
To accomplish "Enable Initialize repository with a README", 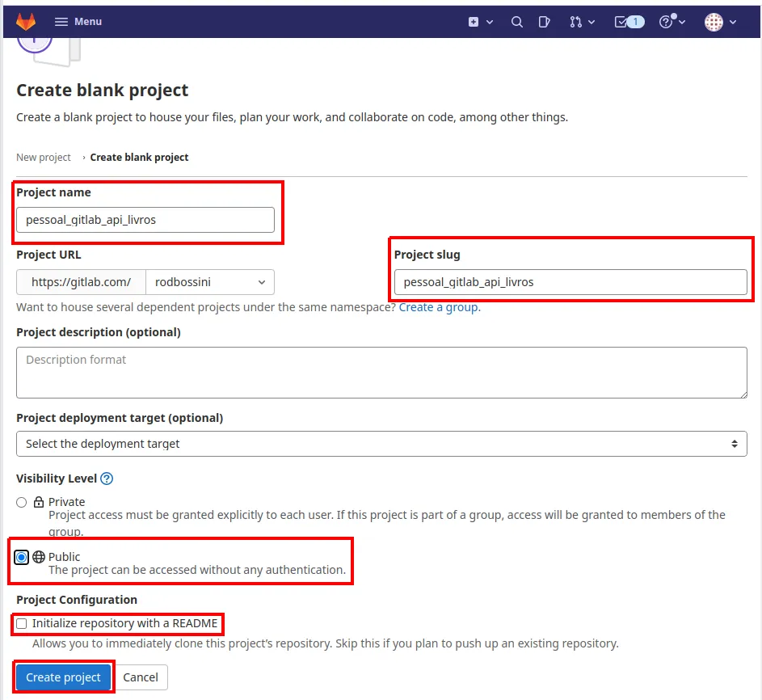I will point(21,624).
